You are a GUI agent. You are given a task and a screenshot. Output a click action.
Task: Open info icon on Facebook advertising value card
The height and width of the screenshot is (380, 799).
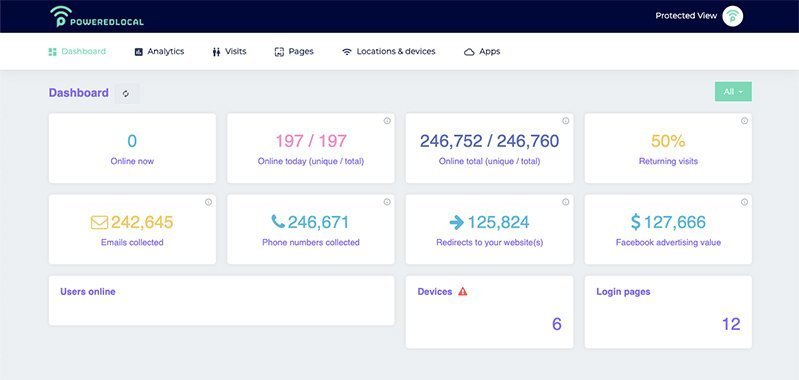tap(744, 202)
